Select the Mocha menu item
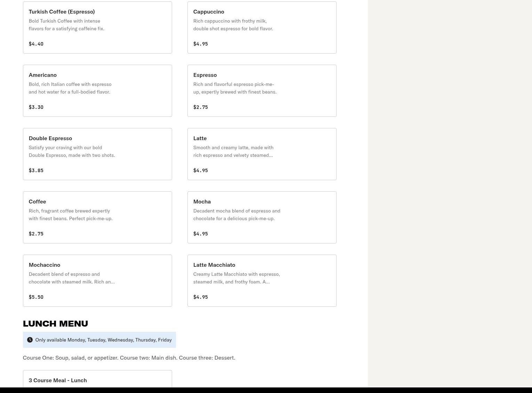 [x=261, y=217]
